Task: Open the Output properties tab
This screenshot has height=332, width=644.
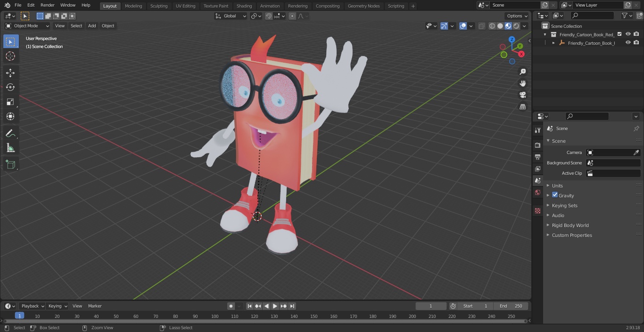Action: click(x=537, y=157)
